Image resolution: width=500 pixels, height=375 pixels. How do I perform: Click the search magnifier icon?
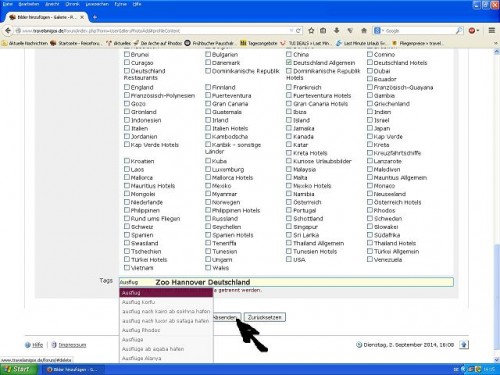(x=459, y=31)
